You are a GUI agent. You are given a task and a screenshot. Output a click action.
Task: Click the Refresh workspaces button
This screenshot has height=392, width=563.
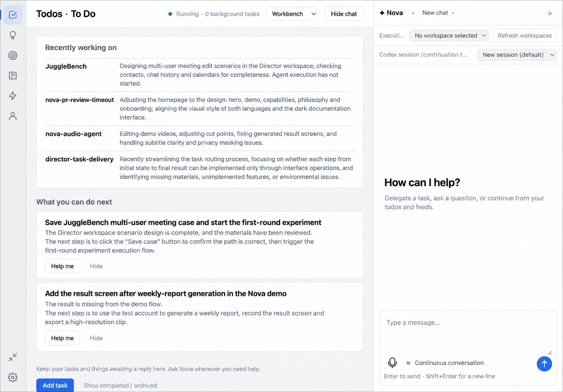525,36
